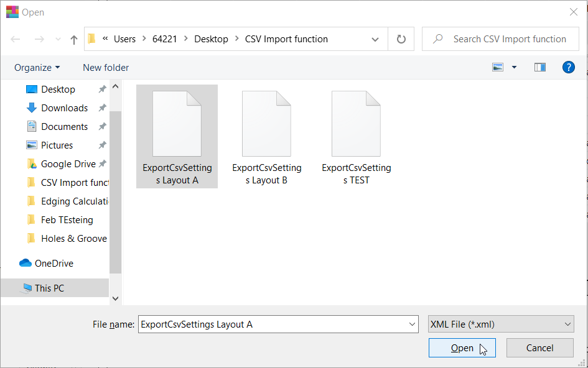588x368 pixels.
Task: Click the Cancel button
Action: coord(539,348)
